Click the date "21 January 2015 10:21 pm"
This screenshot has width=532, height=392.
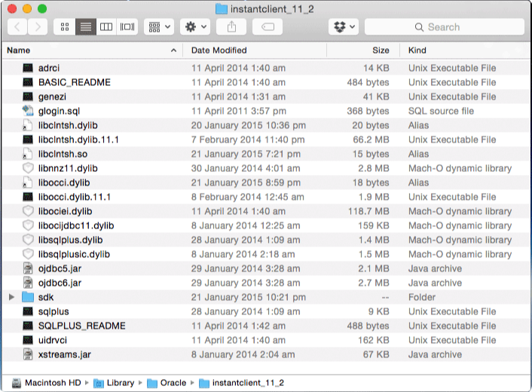tap(249, 297)
